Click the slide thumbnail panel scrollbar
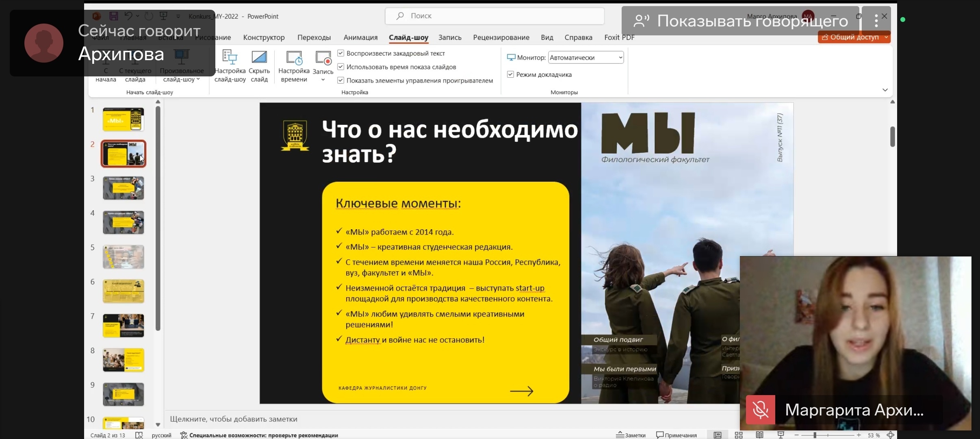This screenshot has height=439, width=980. pos(158,218)
